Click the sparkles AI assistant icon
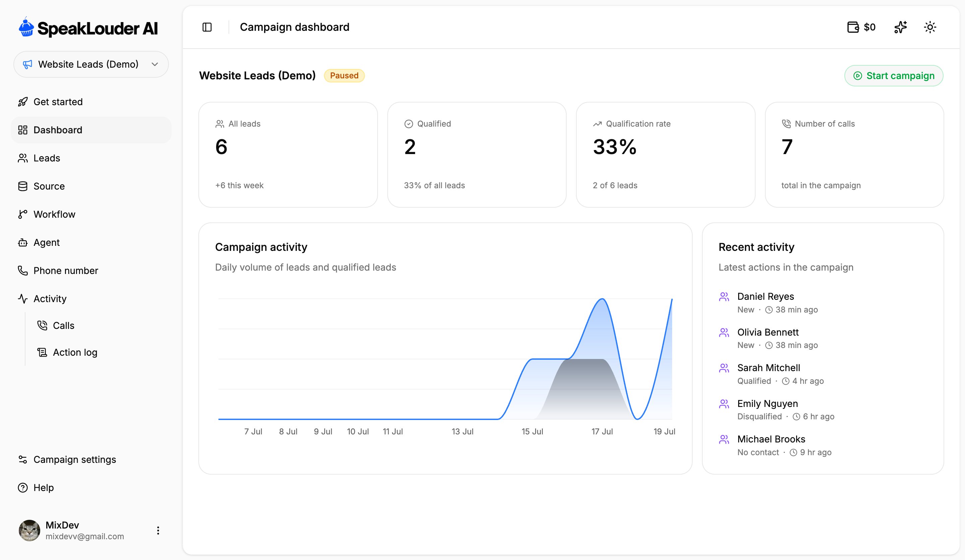The image size is (965, 560). click(x=900, y=27)
